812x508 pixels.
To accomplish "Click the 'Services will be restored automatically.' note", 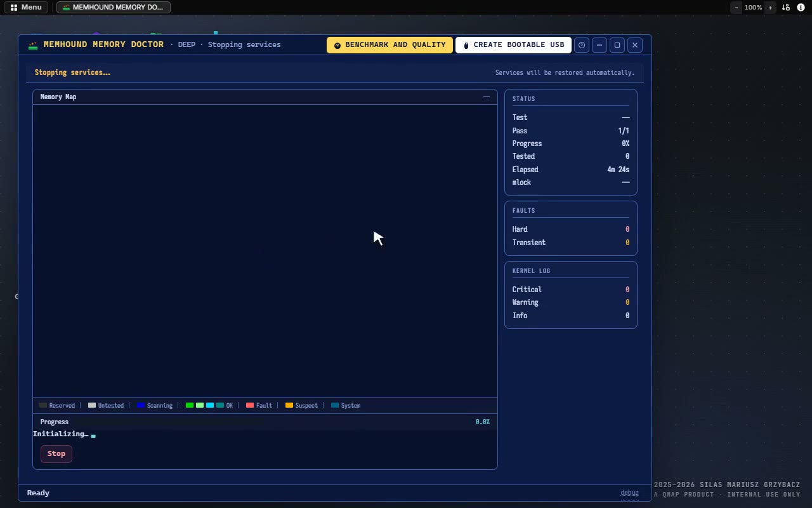I will click(x=565, y=72).
